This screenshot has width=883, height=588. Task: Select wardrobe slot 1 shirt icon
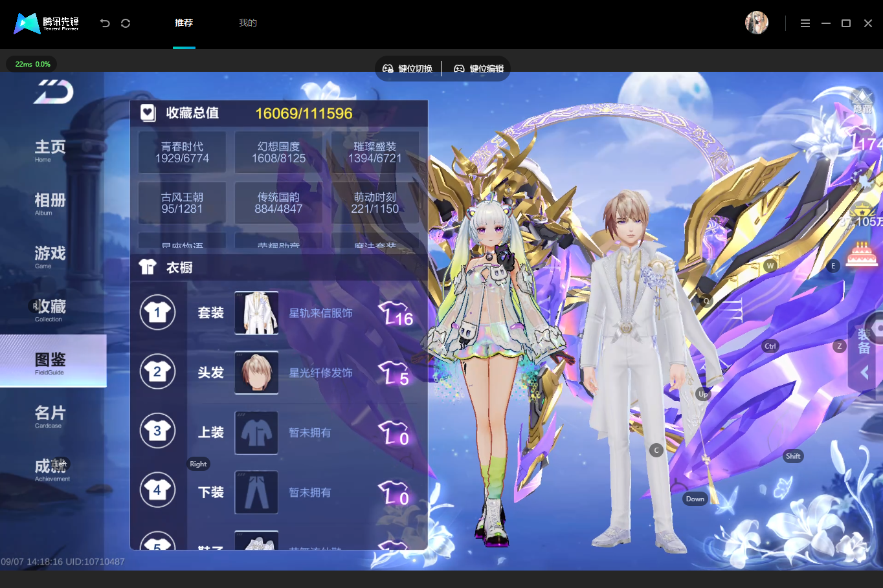tap(157, 312)
